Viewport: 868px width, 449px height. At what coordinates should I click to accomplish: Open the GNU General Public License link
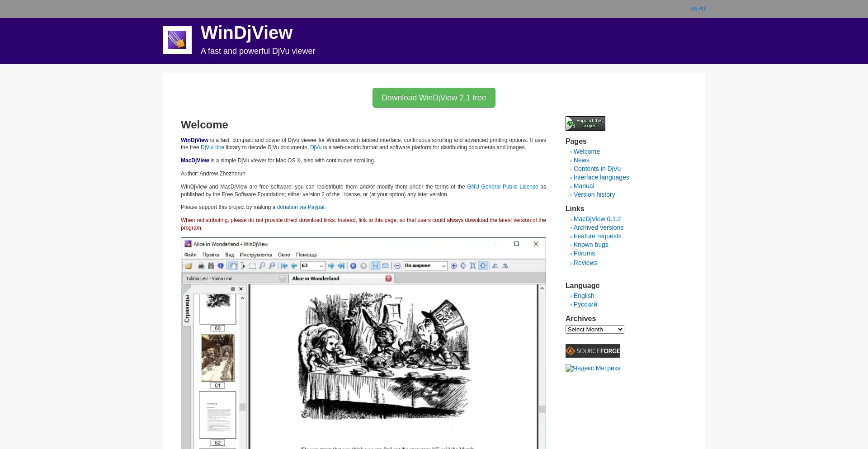[x=503, y=187]
